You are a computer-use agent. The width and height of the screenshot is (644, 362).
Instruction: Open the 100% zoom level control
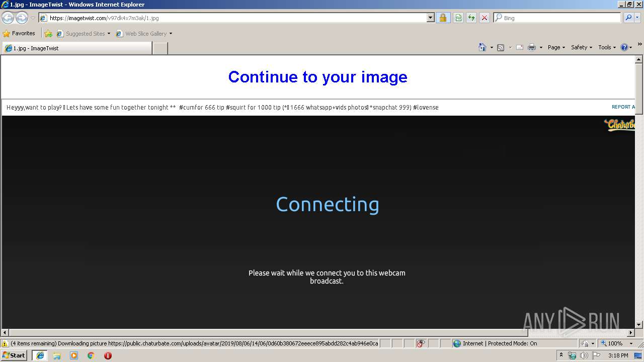[616, 343]
